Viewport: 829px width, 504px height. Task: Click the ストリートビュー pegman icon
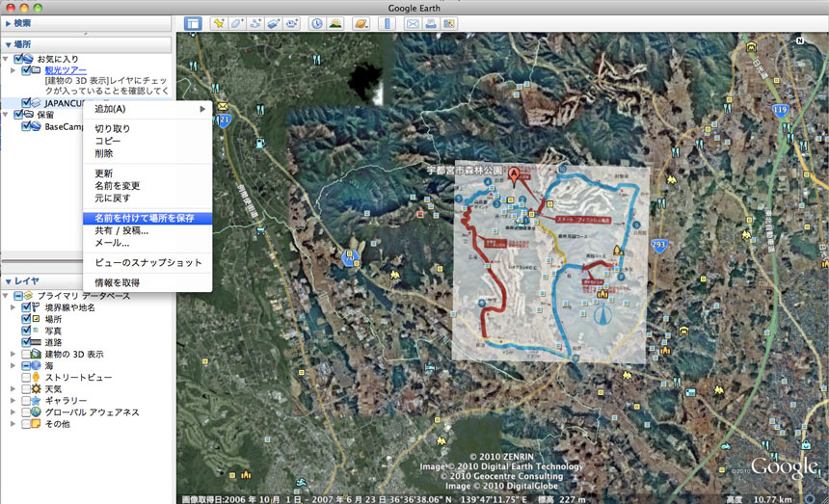click(x=36, y=377)
